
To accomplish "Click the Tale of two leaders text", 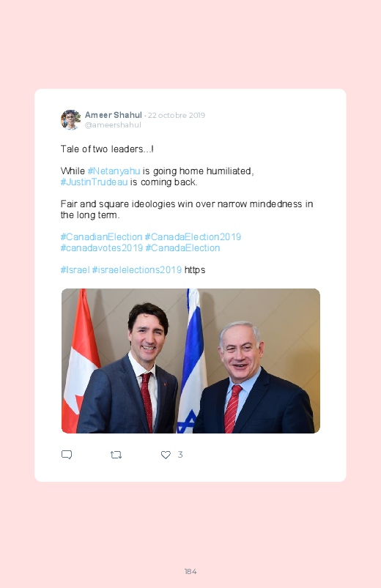I will point(107,149).
